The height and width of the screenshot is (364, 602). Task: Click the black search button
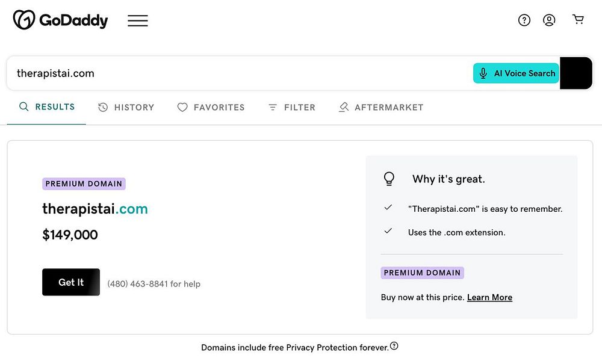(576, 73)
